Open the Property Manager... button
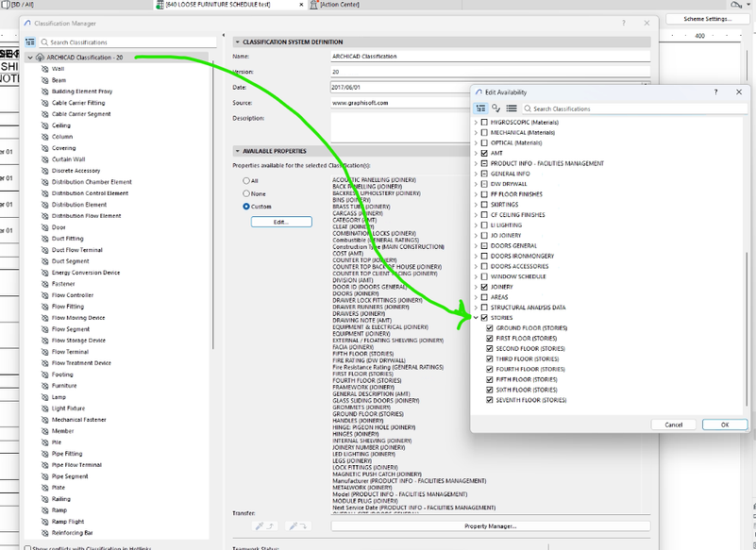The height and width of the screenshot is (550, 756). pyautogui.click(x=491, y=526)
